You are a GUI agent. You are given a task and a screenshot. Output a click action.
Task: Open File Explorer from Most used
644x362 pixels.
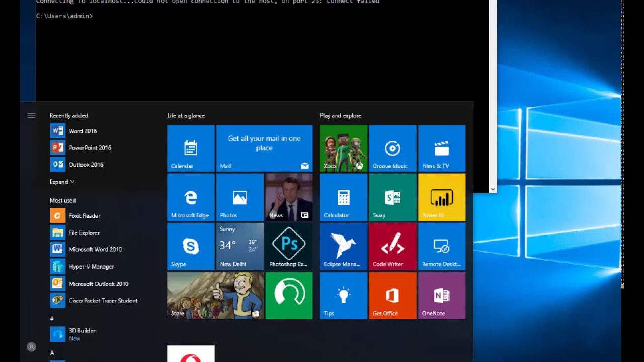coord(75,233)
